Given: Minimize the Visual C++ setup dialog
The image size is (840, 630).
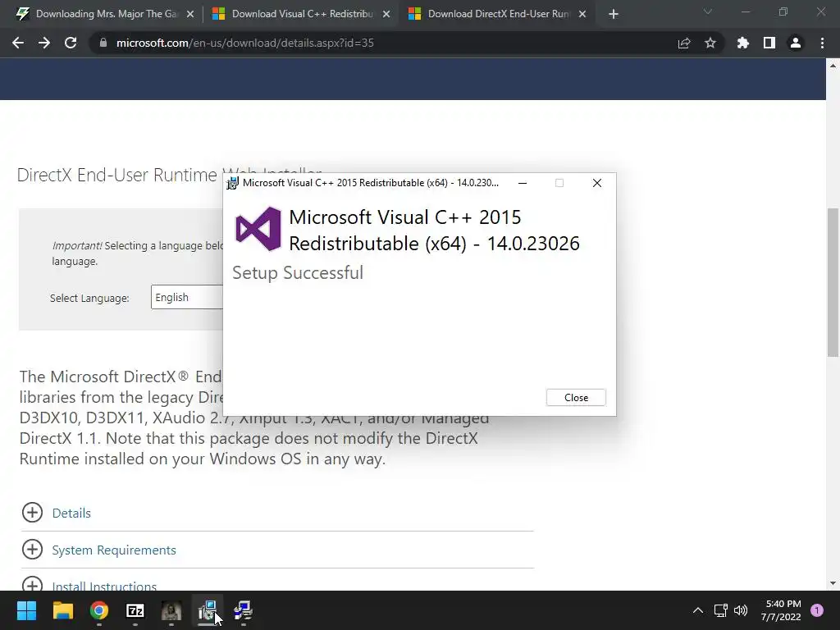Looking at the screenshot, I should (523, 183).
